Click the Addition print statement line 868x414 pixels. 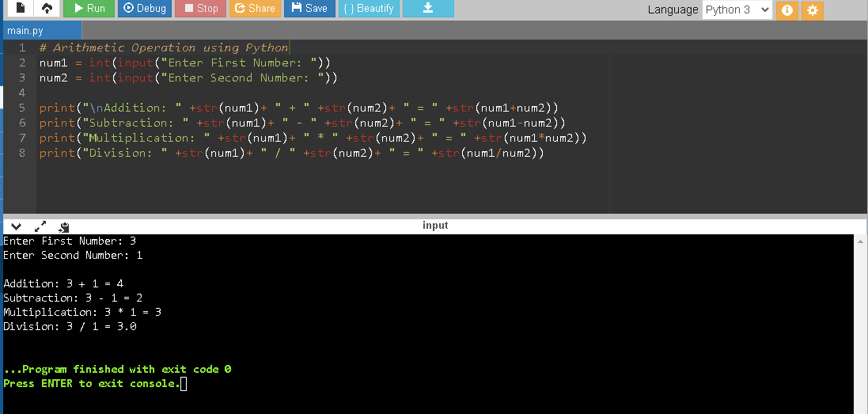(299, 108)
